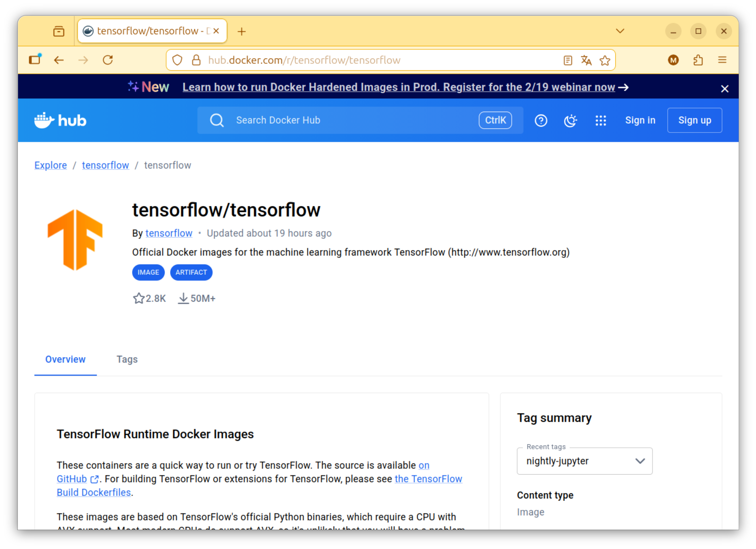Open the Docker Hub help icon
This screenshot has height=549, width=756.
pos(541,120)
